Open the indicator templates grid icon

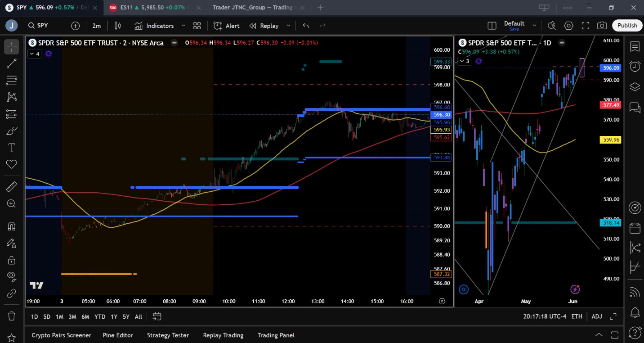(197, 26)
